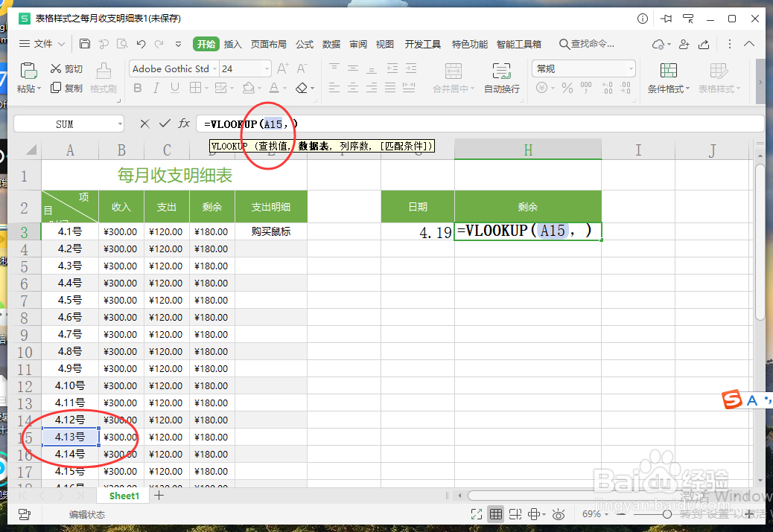Viewport: 773px width, 532px height.
Task: Toggle bold formatting
Action: coord(138,87)
